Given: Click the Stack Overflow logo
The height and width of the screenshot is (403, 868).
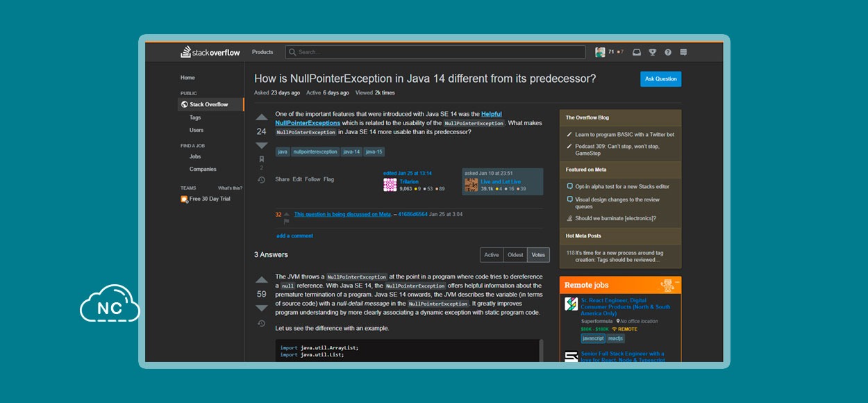Looking at the screenshot, I should (x=209, y=52).
